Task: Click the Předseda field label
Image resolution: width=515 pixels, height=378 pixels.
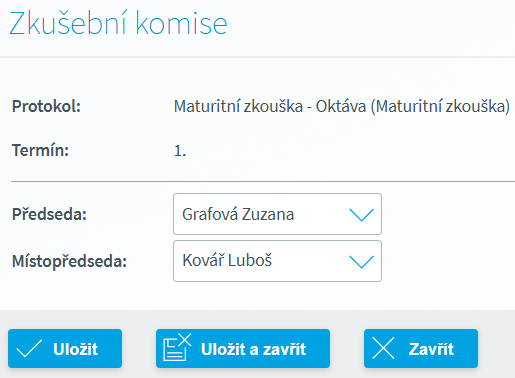Action: 49,214
